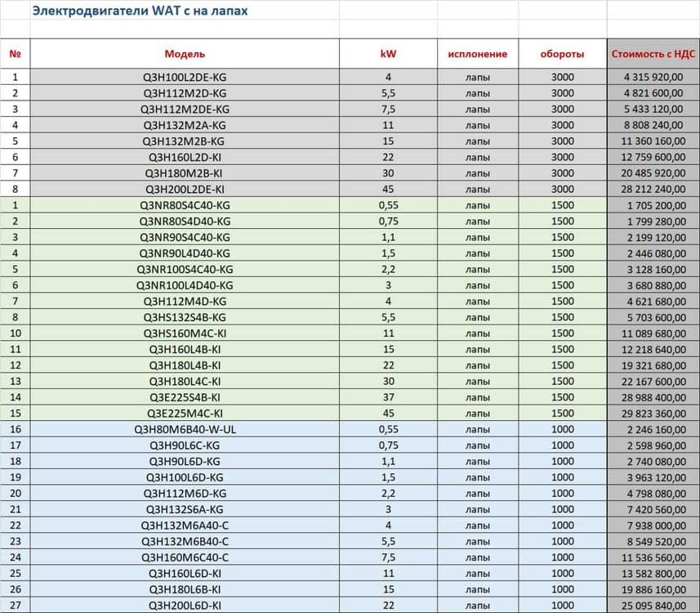The width and height of the screenshot is (700, 613).
Task: Select model cell Q3H80M6B40-W-UL
Action: [185, 430]
